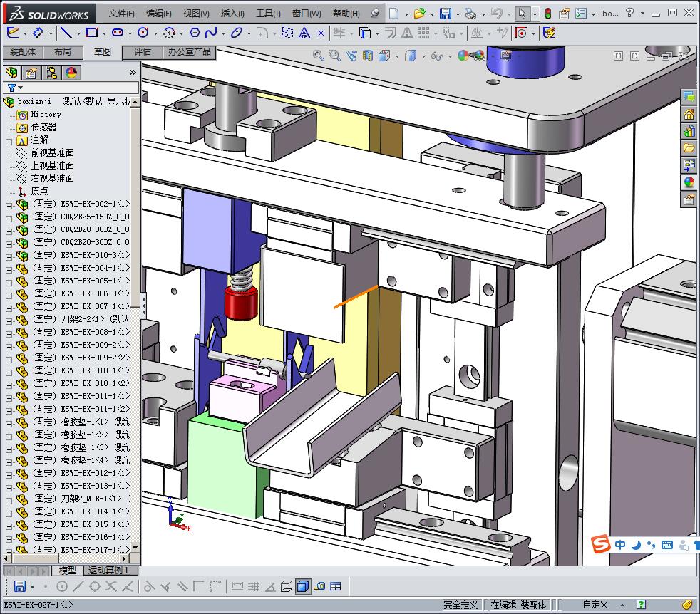Expand the ESWI-BX-002-1 component node
This screenshot has height=614, width=700.
pyautogui.click(x=9, y=204)
